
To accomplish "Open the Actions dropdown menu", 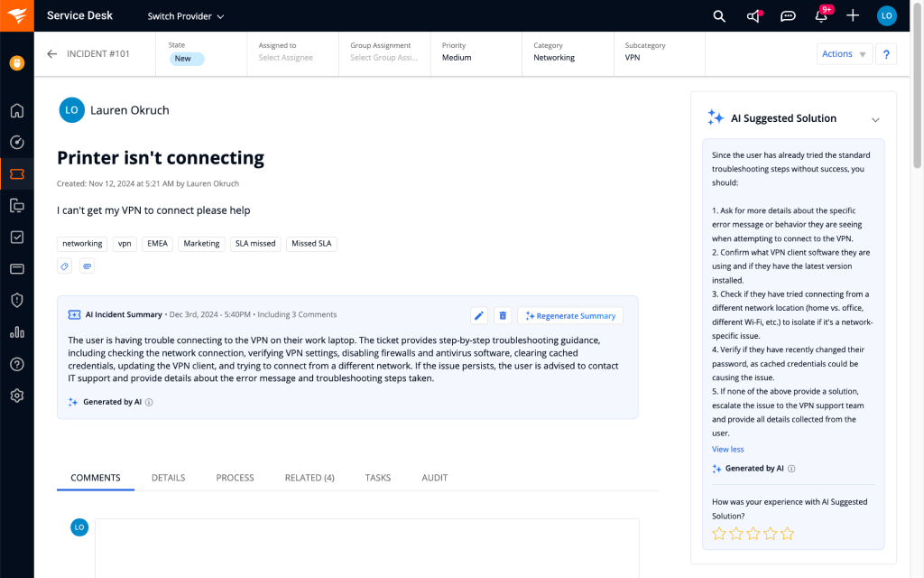I will pos(844,53).
